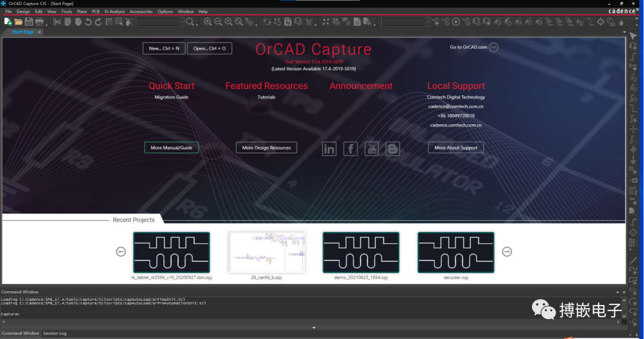Open the File menu
644x339 pixels.
pyautogui.click(x=8, y=11)
